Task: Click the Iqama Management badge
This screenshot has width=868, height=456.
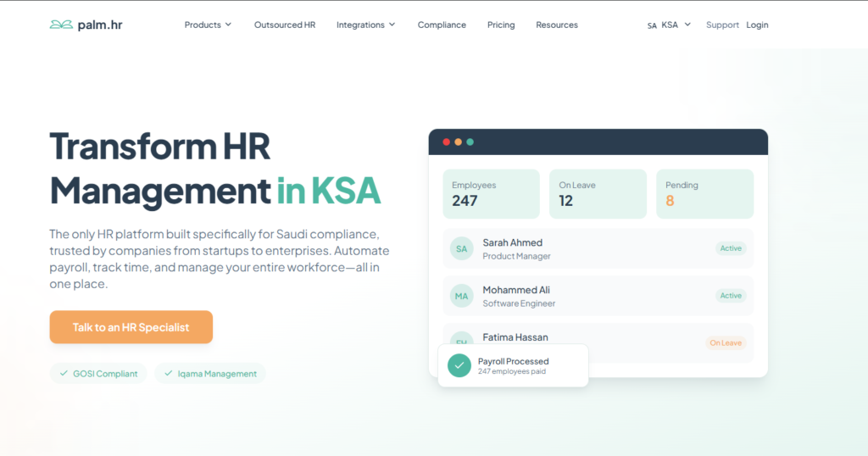Action: coord(210,374)
